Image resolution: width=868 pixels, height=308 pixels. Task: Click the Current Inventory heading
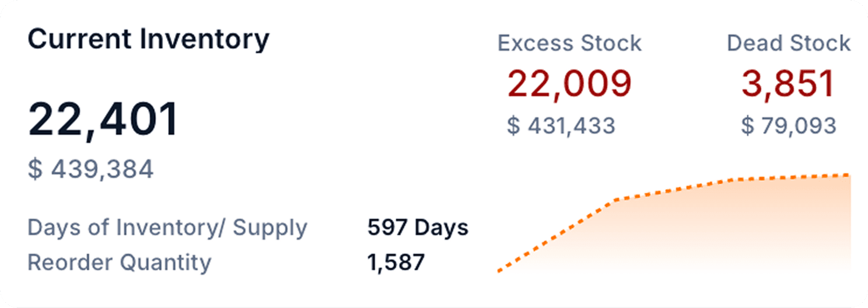pyautogui.click(x=148, y=40)
